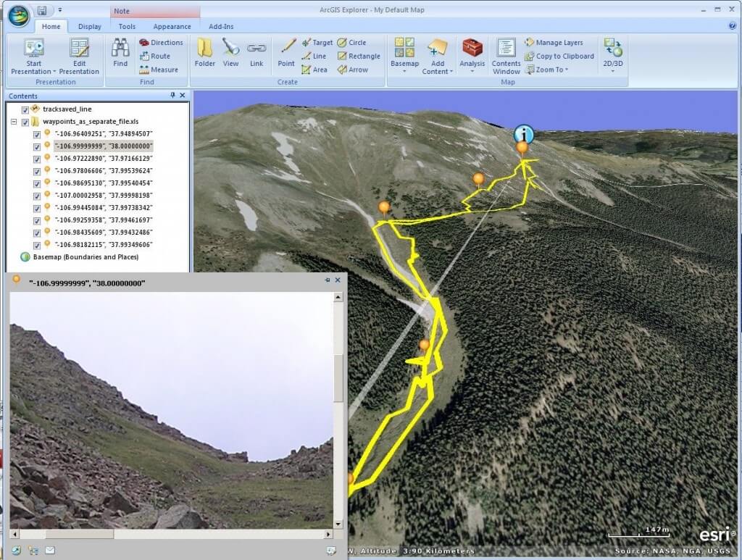Switch to the Display ribbon tab
This screenshot has height=560, width=742.
89,27
